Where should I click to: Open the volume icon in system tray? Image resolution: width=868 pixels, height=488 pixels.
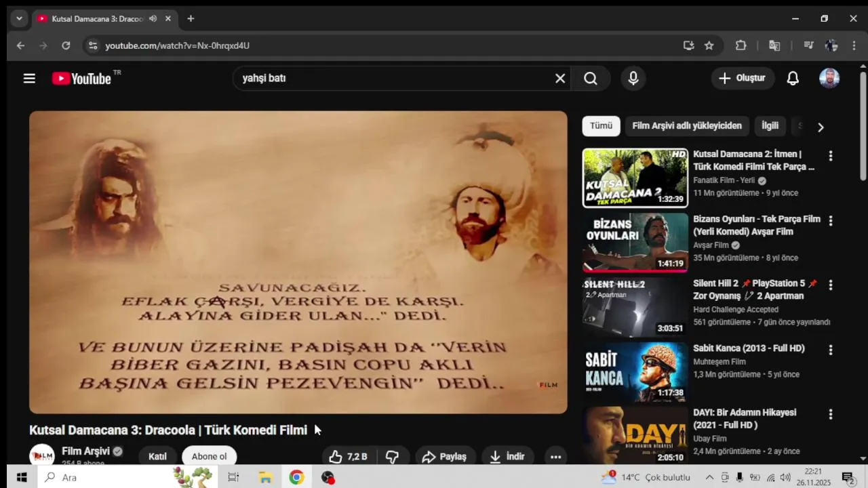[785, 477]
